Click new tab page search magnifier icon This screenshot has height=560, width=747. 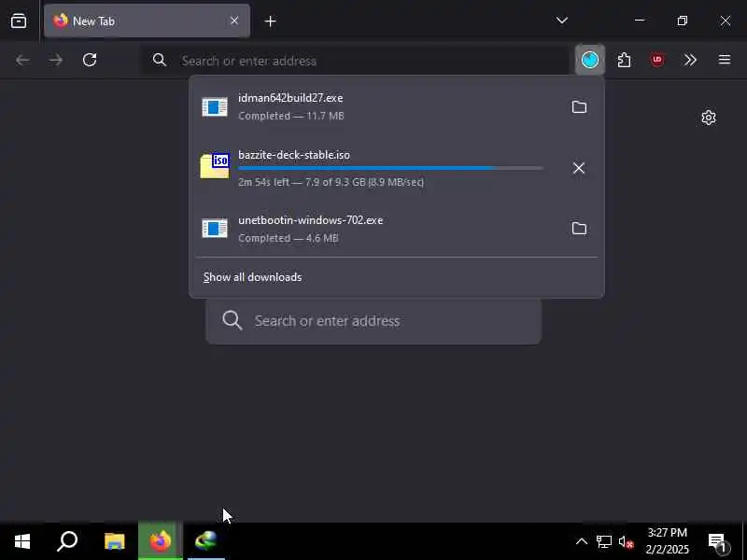coord(232,320)
